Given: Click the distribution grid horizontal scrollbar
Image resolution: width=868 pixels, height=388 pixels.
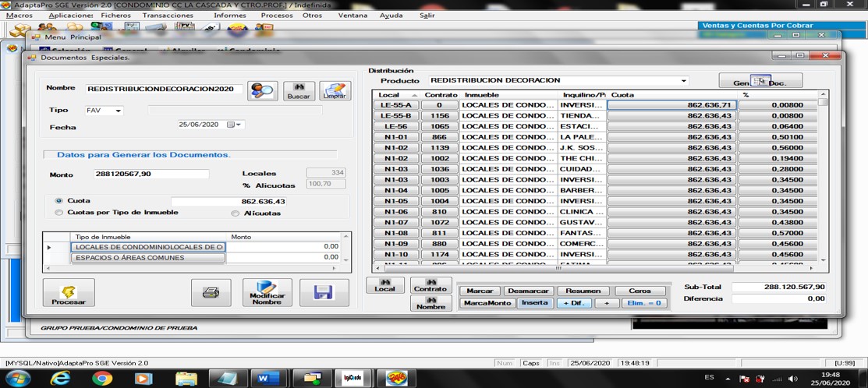Looking at the screenshot, I should tap(595, 268).
